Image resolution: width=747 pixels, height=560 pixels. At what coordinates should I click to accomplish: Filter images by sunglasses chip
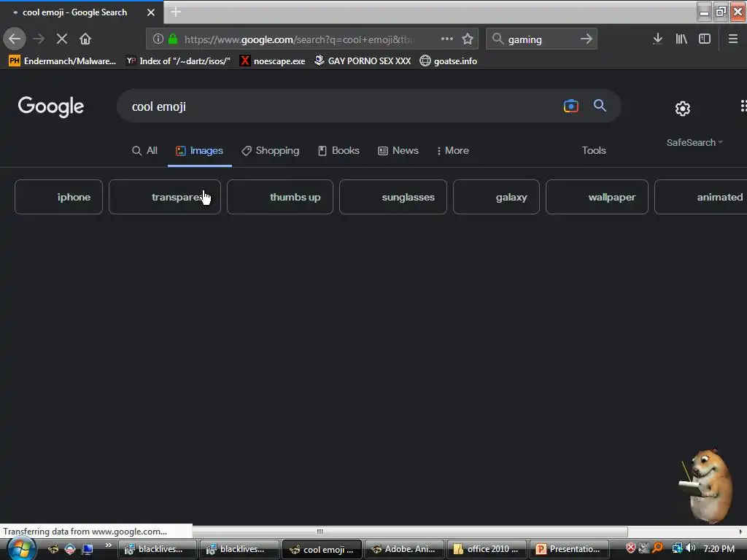coord(393,197)
